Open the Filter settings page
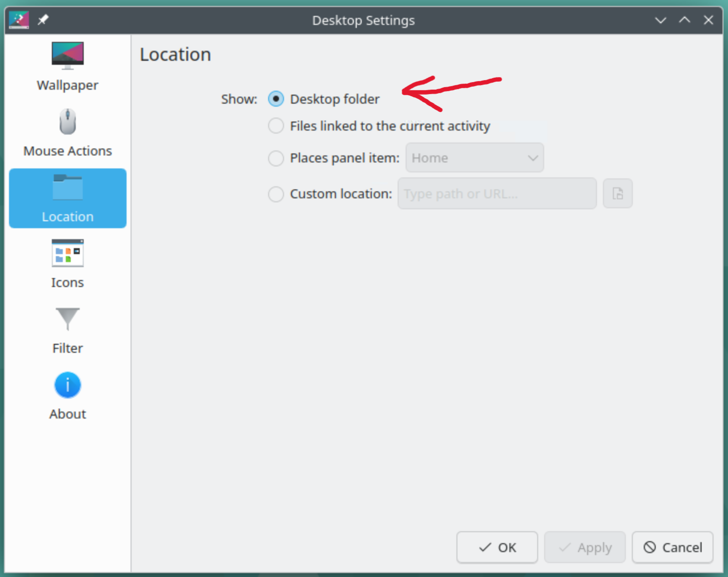The height and width of the screenshot is (577, 728). click(x=67, y=329)
